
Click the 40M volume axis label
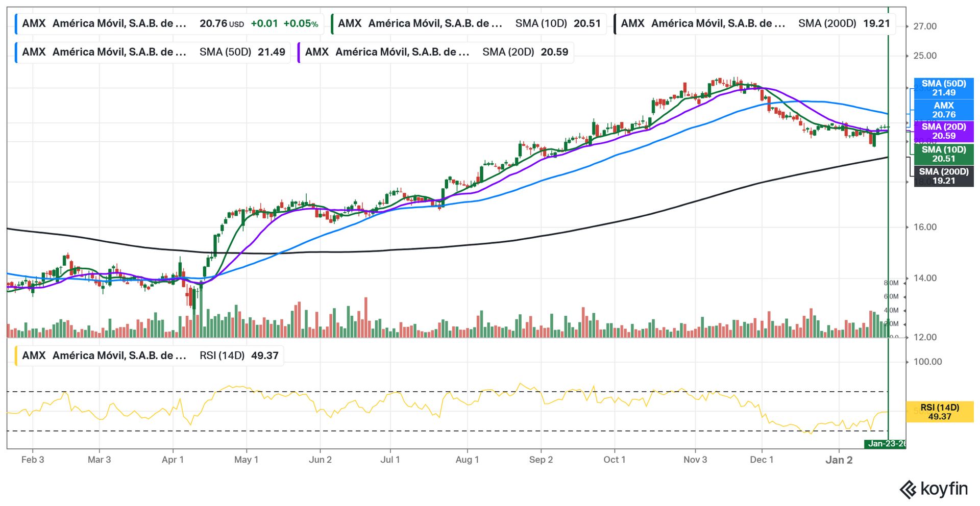tap(891, 311)
